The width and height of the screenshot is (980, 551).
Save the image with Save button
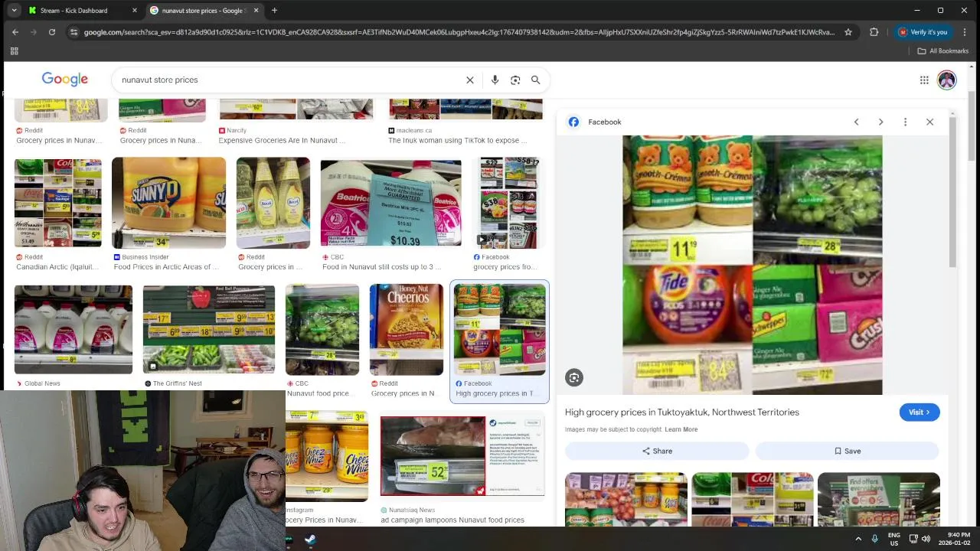pyautogui.click(x=847, y=451)
